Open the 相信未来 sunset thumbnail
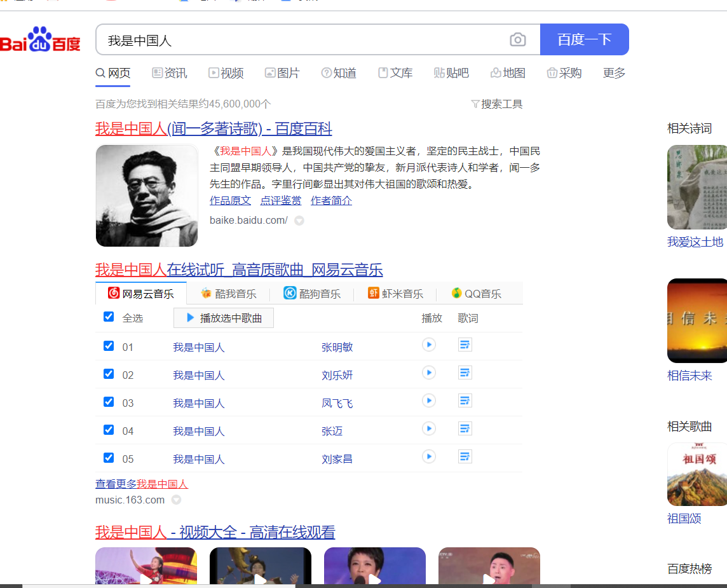This screenshot has height=588, width=727. [697, 320]
